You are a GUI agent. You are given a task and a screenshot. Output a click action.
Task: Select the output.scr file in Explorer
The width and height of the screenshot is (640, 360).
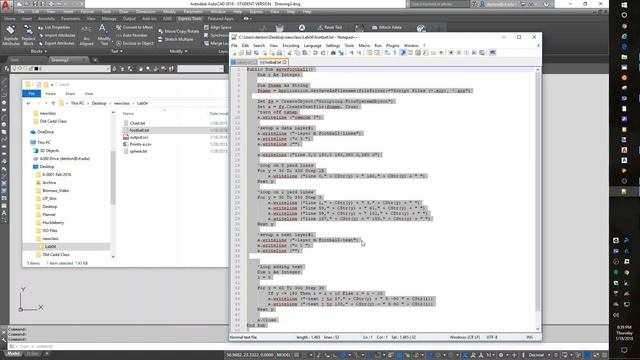point(139,137)
